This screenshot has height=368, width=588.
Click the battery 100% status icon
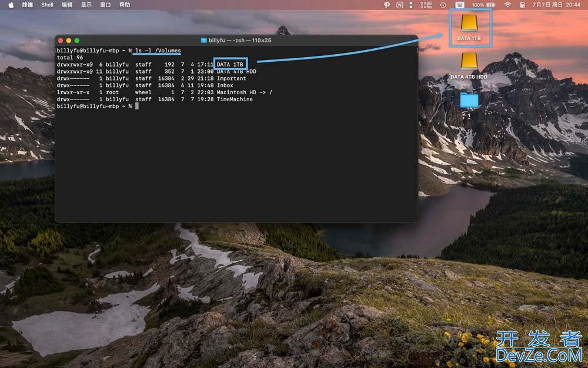click(484, 5)
